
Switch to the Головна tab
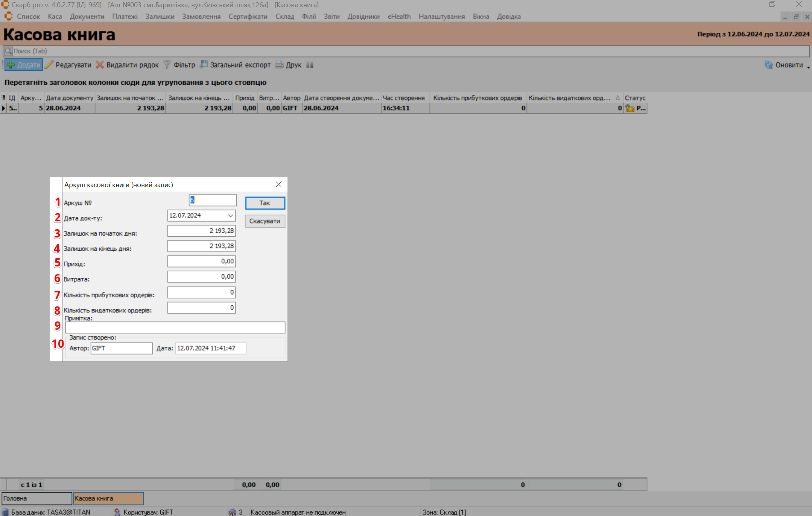click(36, 498)
